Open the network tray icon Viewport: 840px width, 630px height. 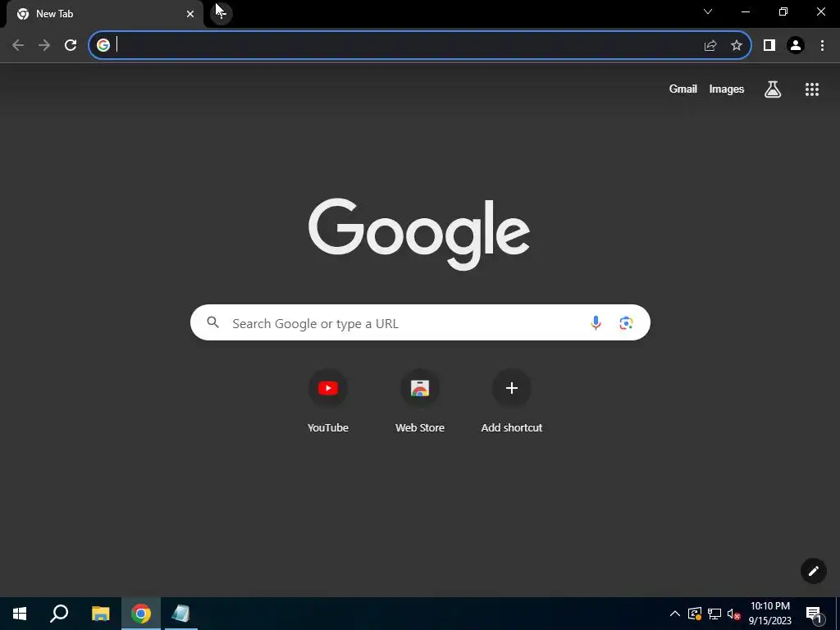click(714, 614)
